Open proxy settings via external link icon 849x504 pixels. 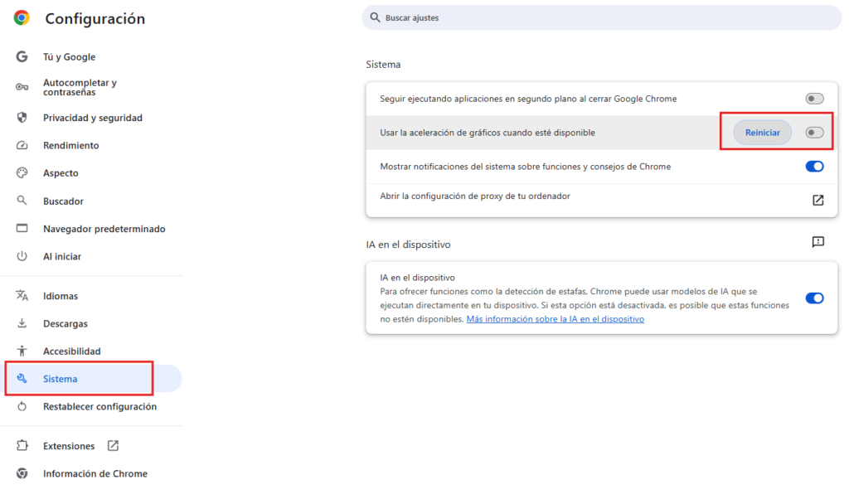pos(818,201)
